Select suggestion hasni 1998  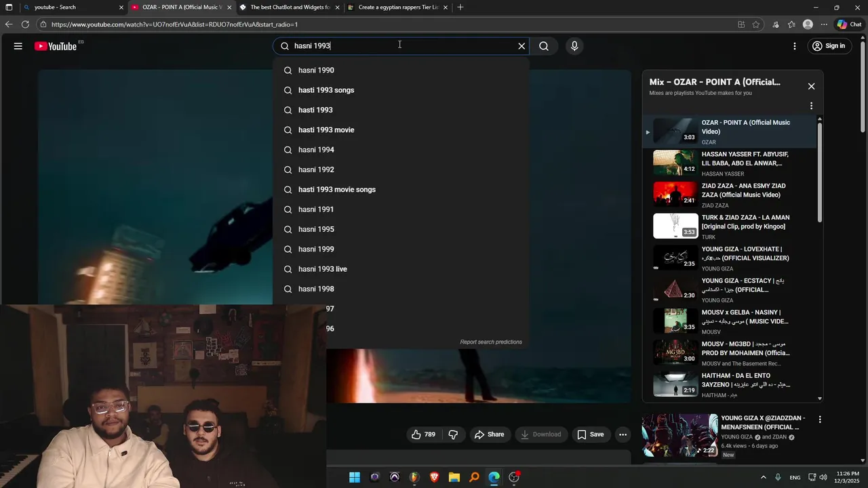click(x=401, y=289)
